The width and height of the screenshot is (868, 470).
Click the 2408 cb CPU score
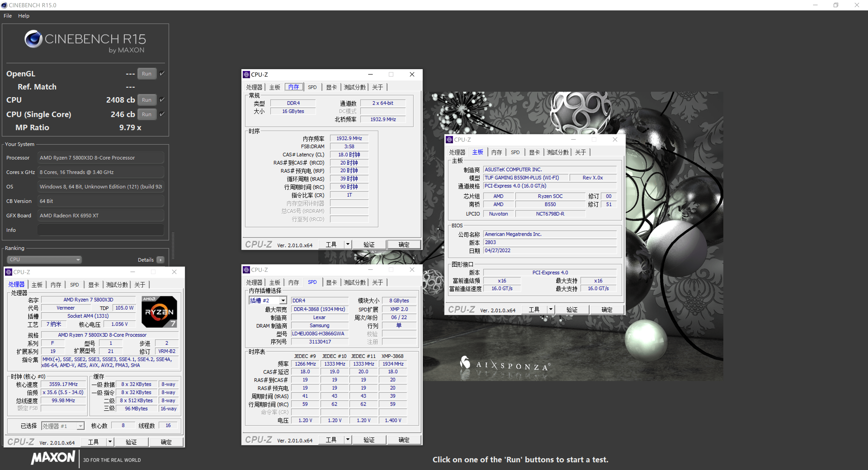[x=120, y=100]
